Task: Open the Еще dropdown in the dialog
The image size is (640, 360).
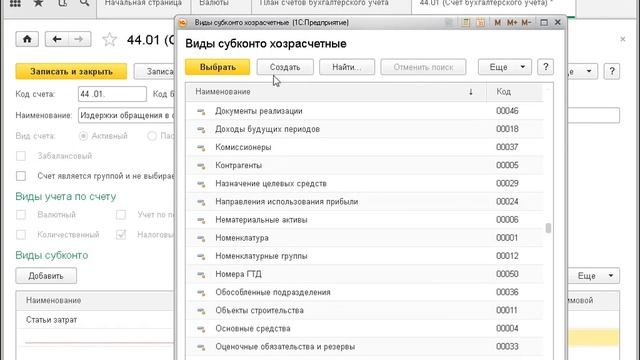Action: [x=505, y=67]
